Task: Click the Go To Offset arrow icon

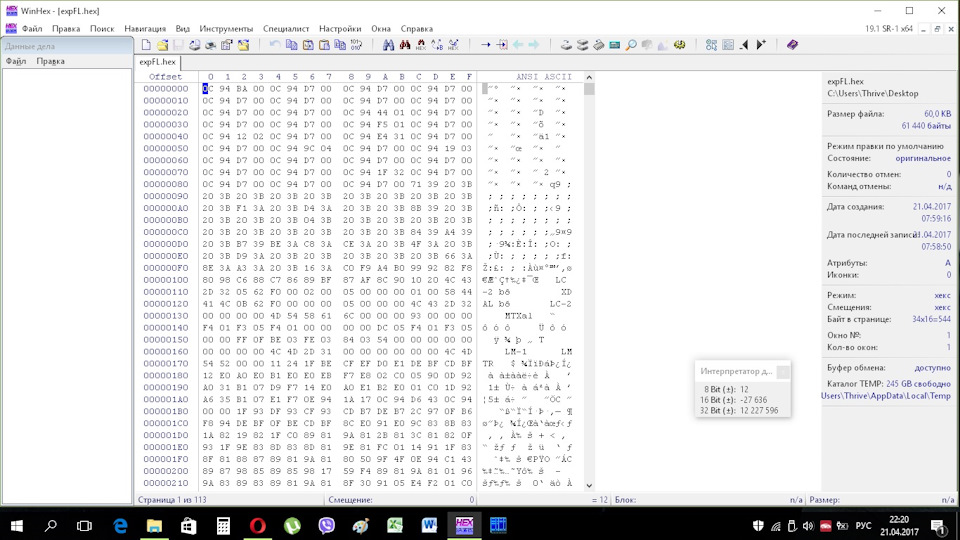Action: tap(486, 45)
